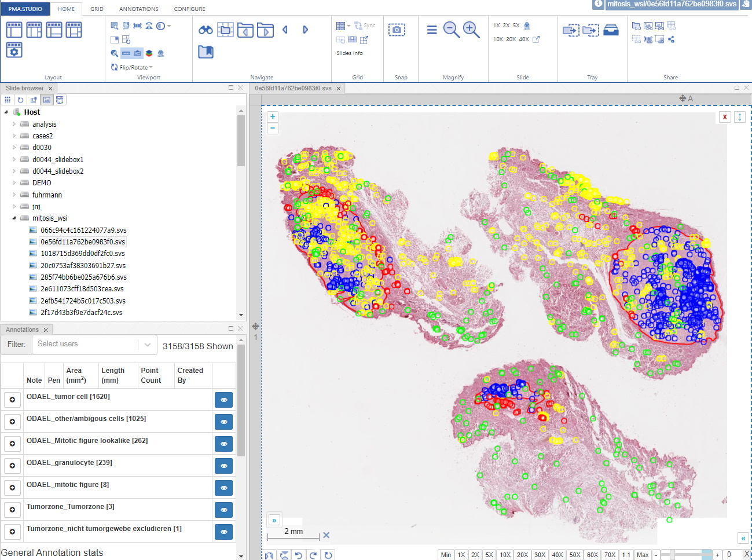Screen dimensions: 752x560
Task: Hide ODAEL_tumor cell annotations with eye button
Action: coord(223,400)
